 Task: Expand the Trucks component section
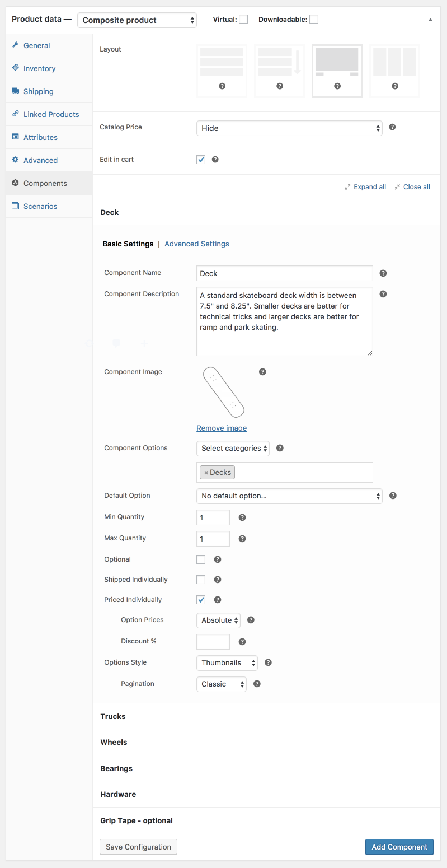point(113,716)
